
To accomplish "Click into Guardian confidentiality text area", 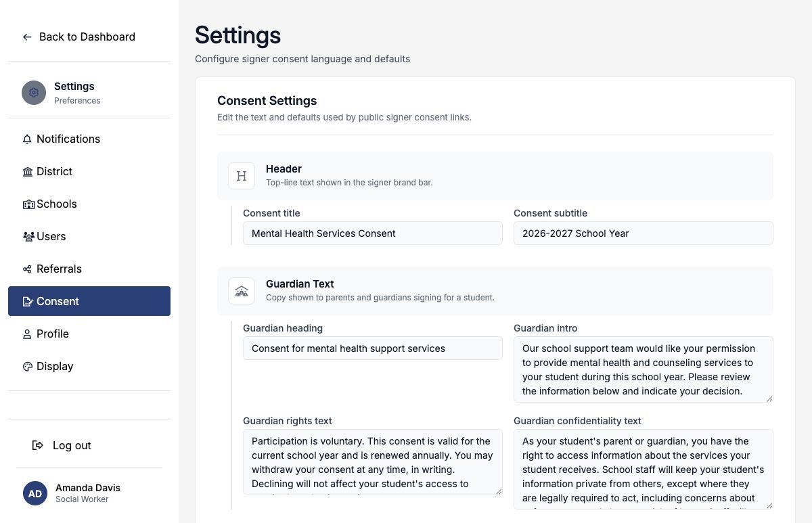I will [644, 469].
